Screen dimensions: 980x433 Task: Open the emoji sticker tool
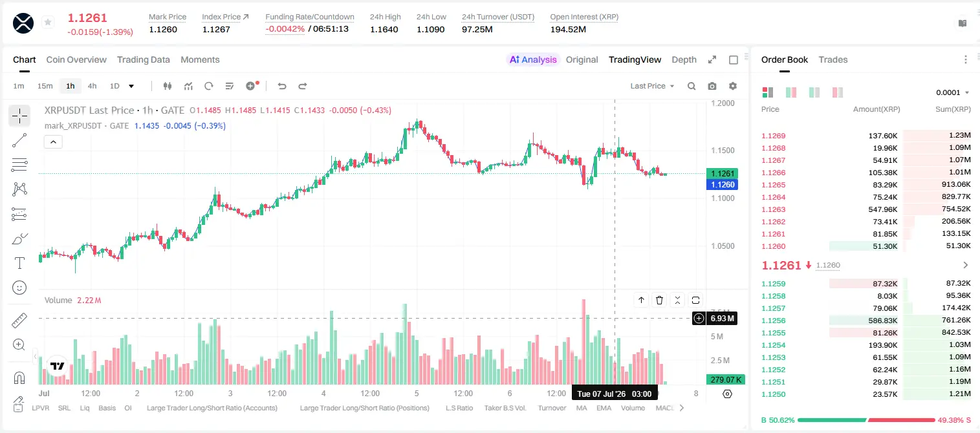[x=19, y=288]
